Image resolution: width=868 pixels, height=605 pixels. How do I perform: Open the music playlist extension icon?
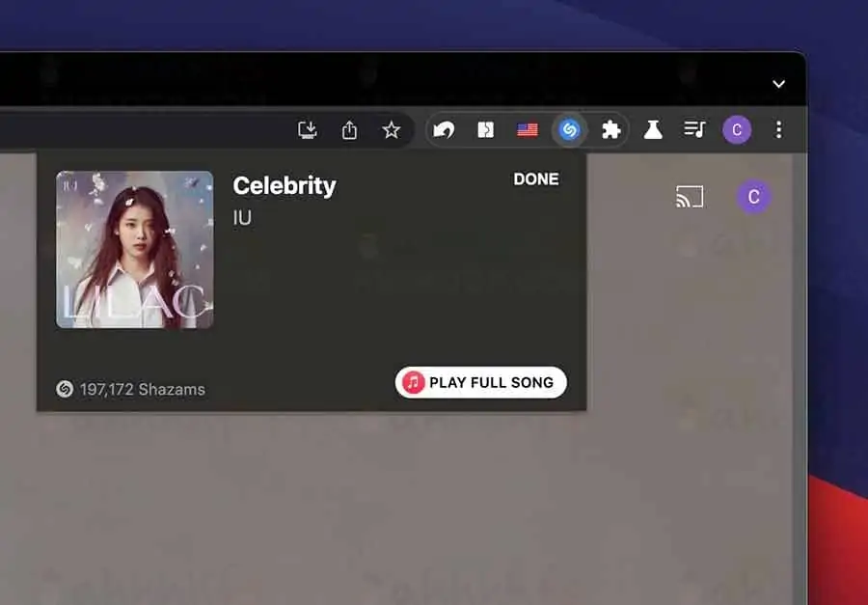[x=695, y=129]
